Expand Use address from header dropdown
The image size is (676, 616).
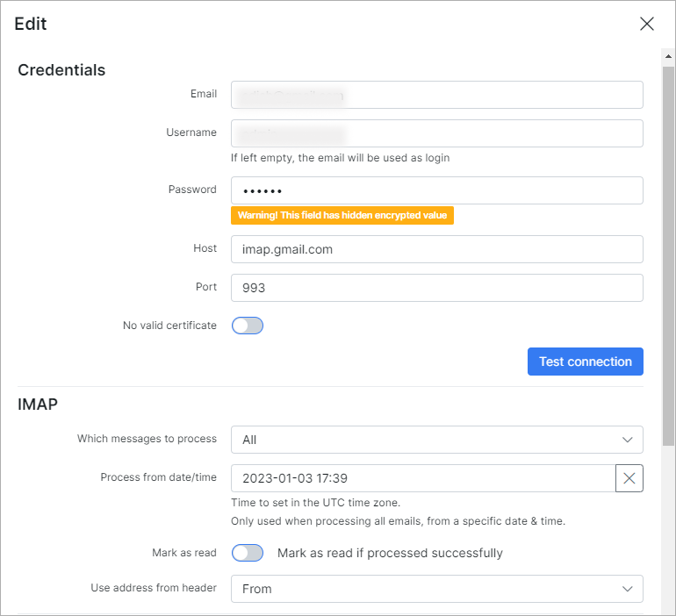pyautogui.click(x=436, y=589)
